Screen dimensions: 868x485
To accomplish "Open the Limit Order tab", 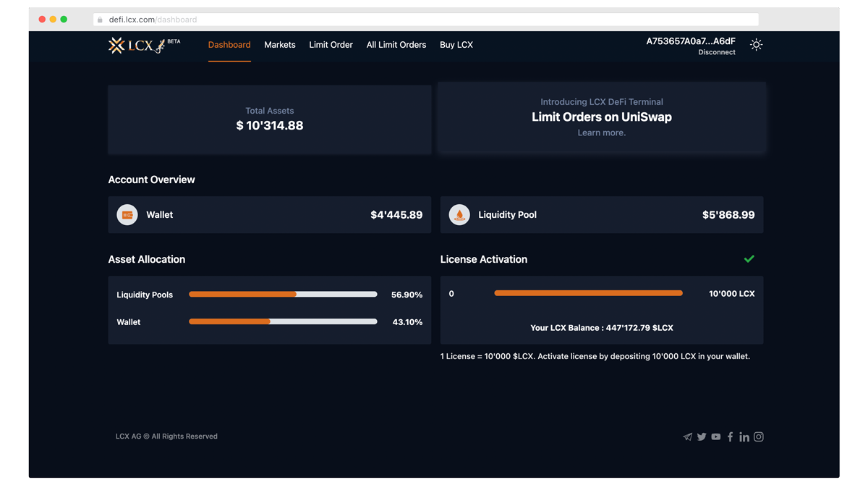I will click(x=331, y=45).
